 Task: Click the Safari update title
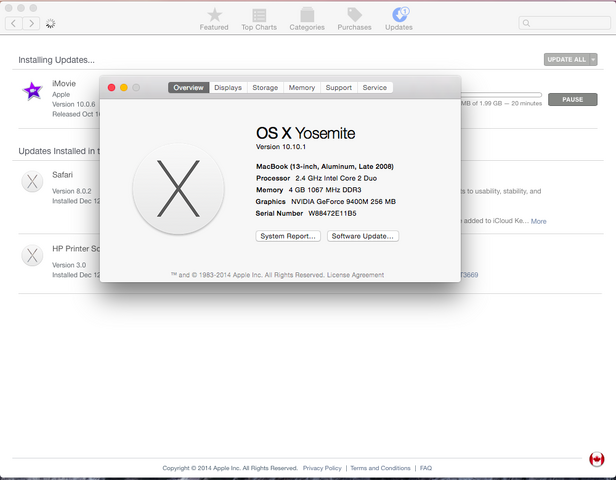pos(62,175)
